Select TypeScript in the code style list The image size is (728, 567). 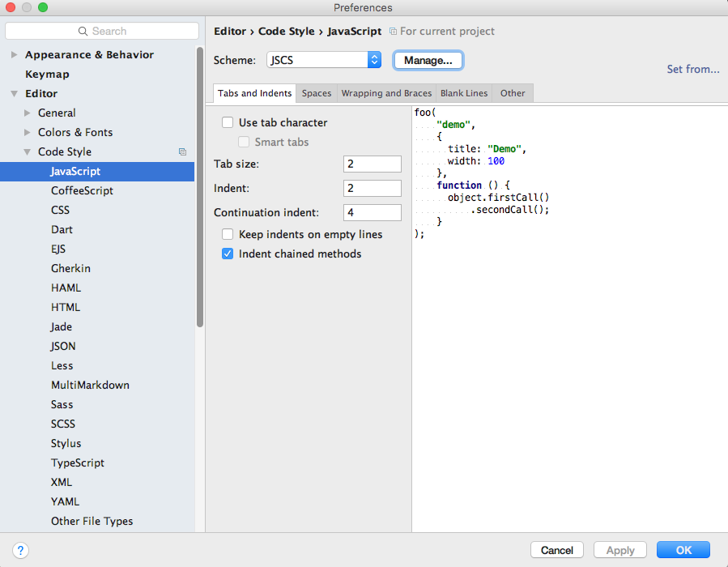pos(78,463)
